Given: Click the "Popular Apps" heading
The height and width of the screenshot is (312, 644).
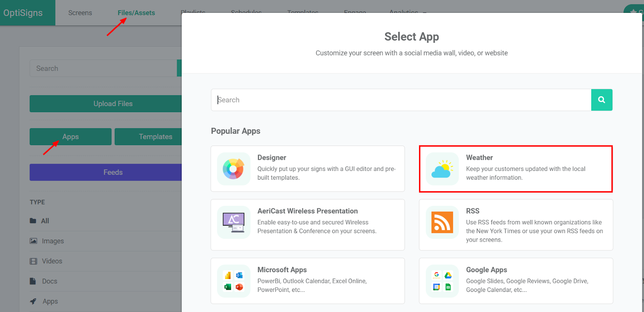Looking at the screenshot, I should click(x=235, y=131).
